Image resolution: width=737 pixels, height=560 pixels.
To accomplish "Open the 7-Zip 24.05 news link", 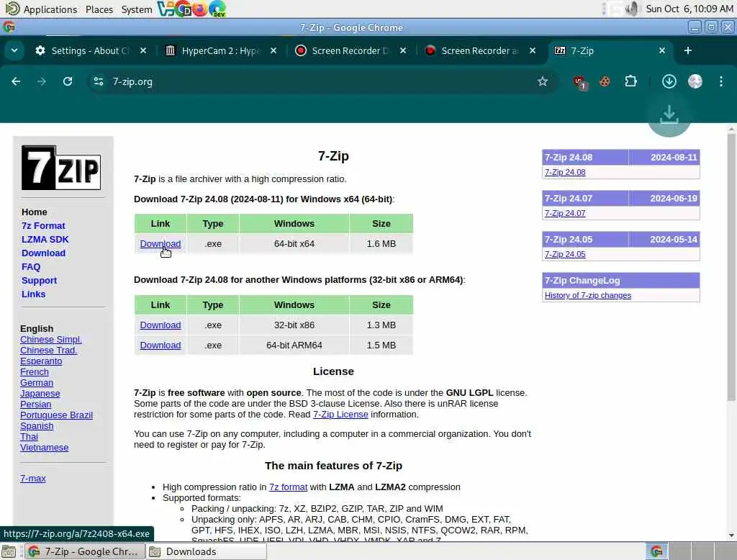I will 565,254.
